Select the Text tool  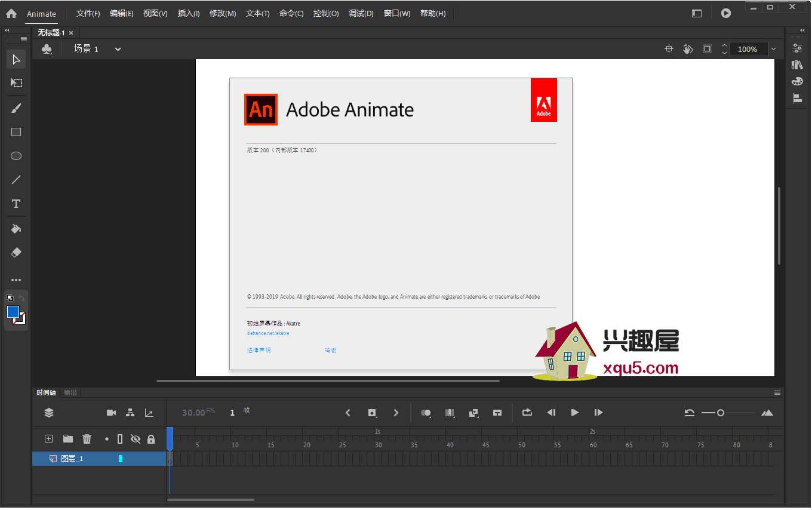pyautogui.click(x=16, y=204)
